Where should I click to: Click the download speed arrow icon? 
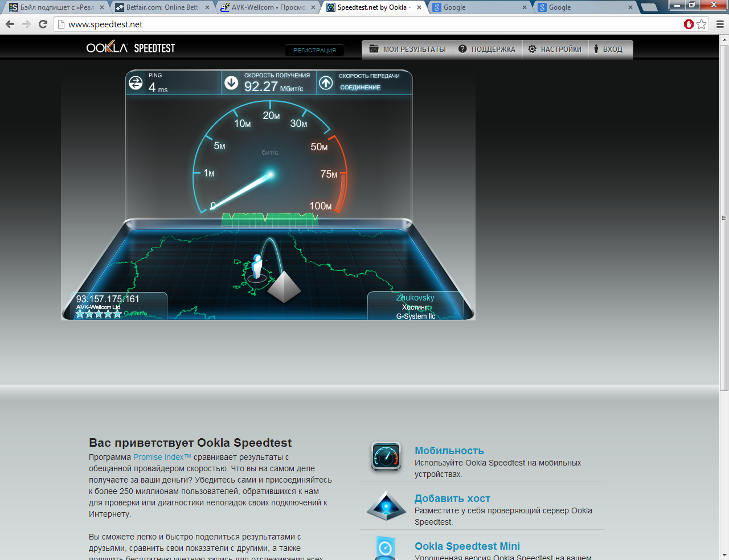pyautogui.click(x=231, y=83)
